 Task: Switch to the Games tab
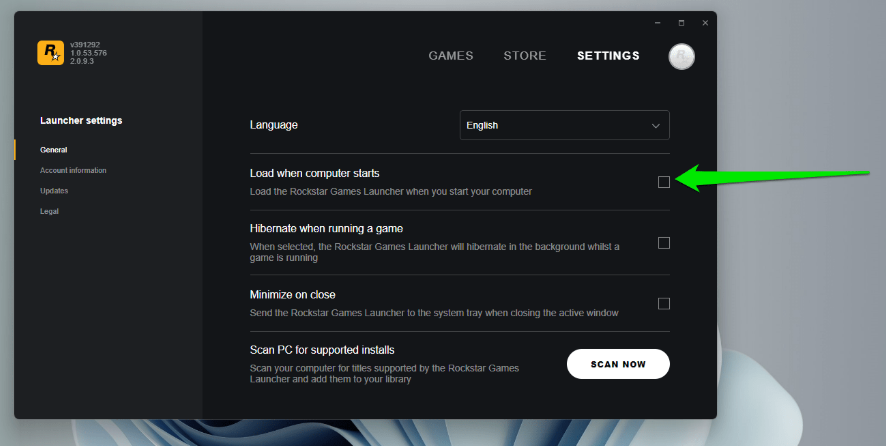click(451, 56)
